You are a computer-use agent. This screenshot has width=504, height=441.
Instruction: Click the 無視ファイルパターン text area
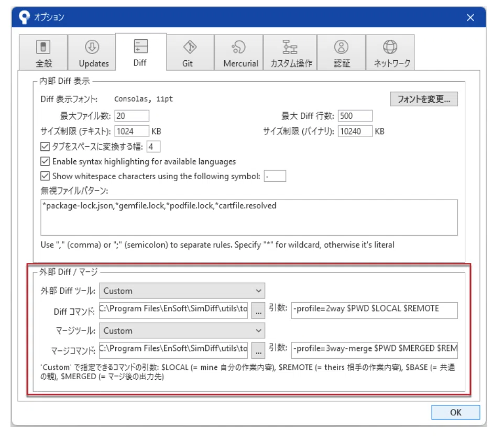pyautogui.click(x=249, y=217)
